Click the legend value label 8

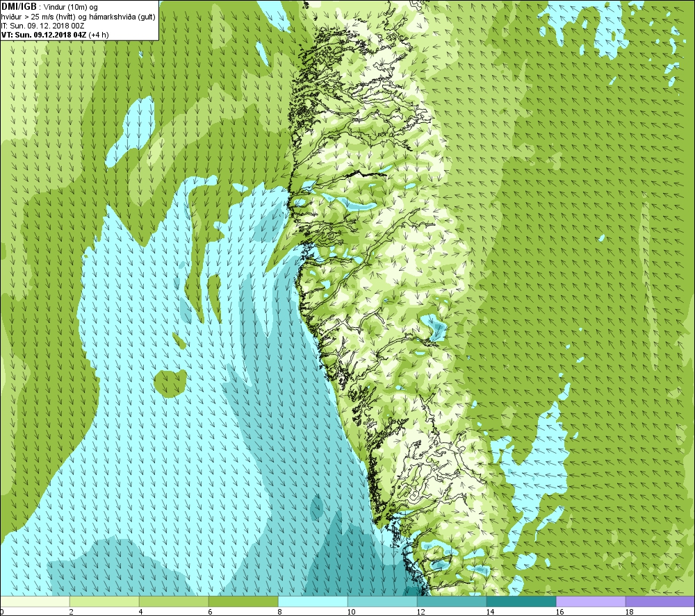coord(280,612)
